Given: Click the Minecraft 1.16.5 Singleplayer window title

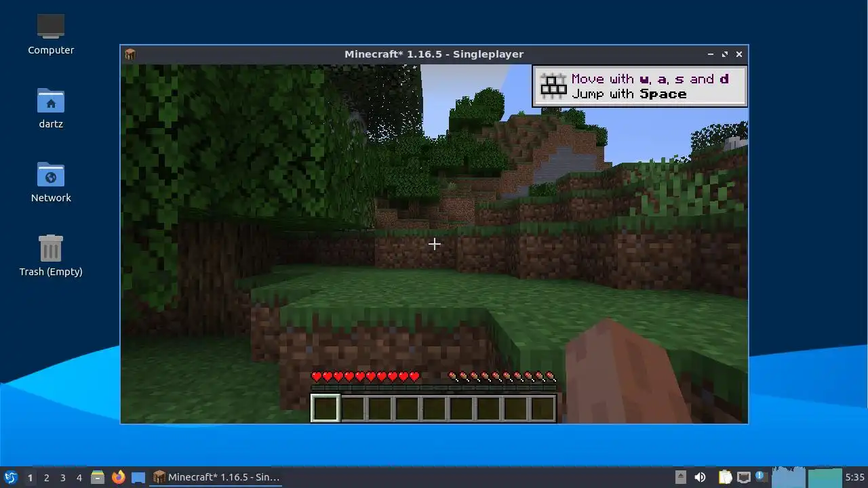Looking at the screenshot, I should [434, 54].
